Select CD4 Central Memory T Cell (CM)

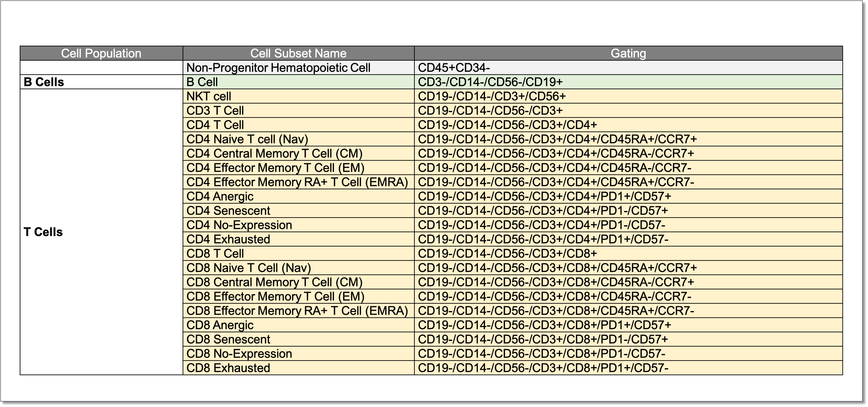click(x=274, y=153)
